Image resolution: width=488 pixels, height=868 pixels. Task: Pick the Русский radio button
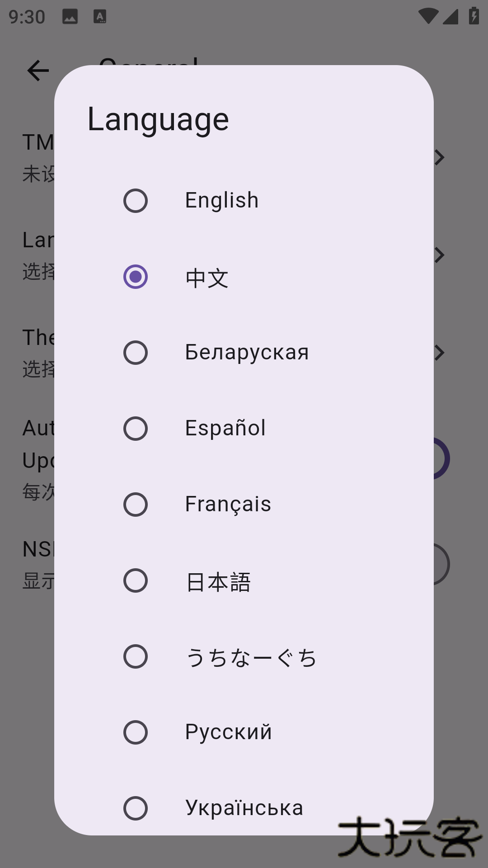click(x=136, y=732)
